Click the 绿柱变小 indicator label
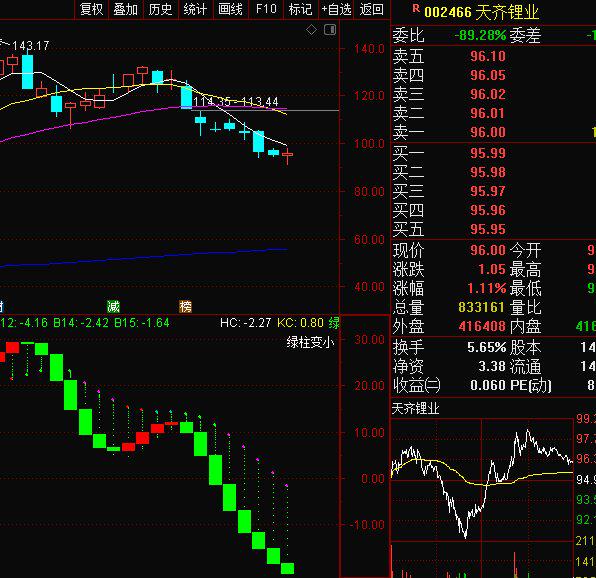 [x=310, y=342]
